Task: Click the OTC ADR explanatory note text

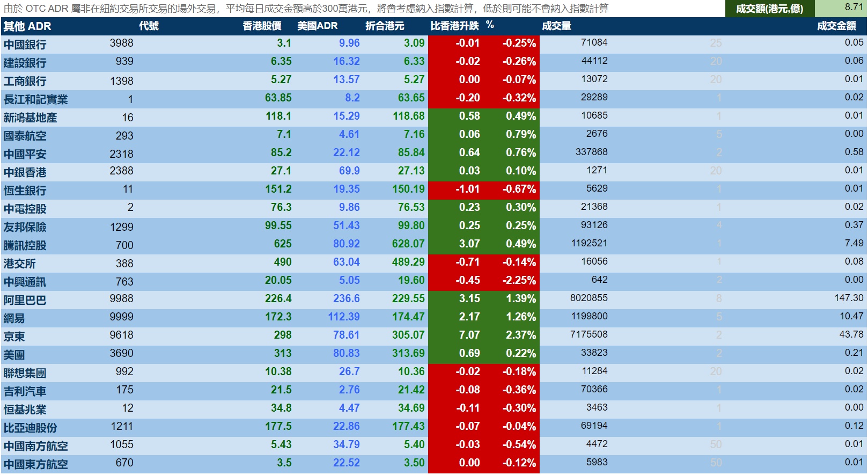Action: 306,9
